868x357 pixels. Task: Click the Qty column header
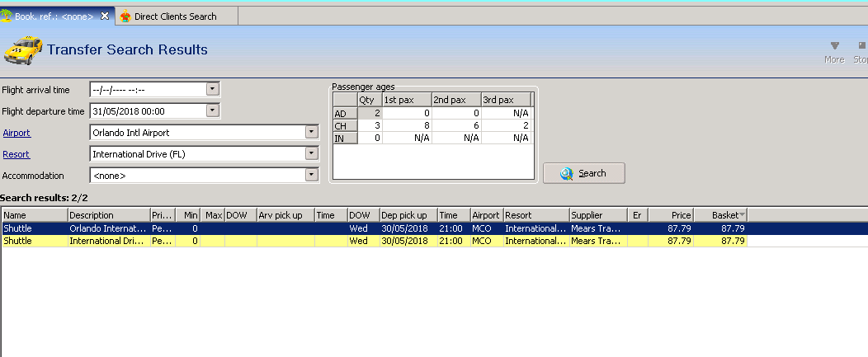(x=370, y=101)
